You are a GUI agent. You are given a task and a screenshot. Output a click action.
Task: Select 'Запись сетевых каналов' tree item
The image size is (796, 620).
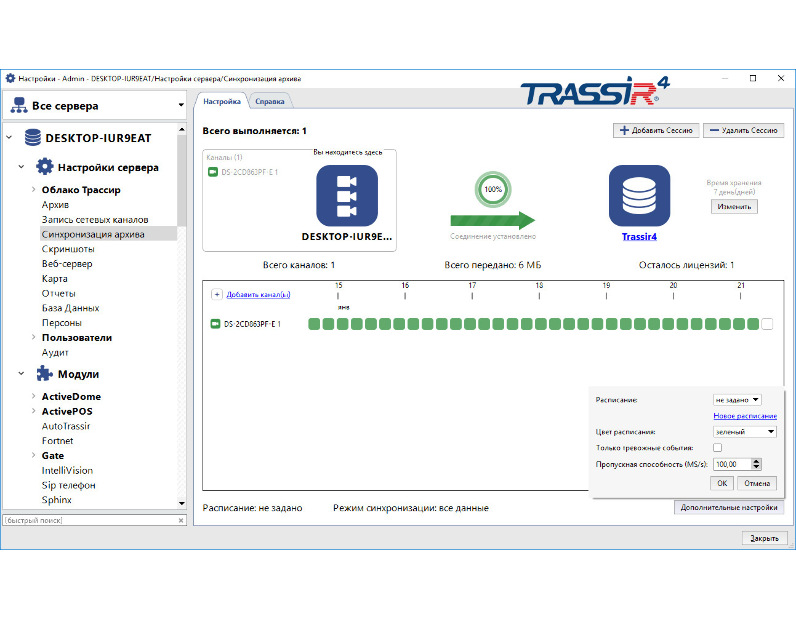click(x=95, y=219)
